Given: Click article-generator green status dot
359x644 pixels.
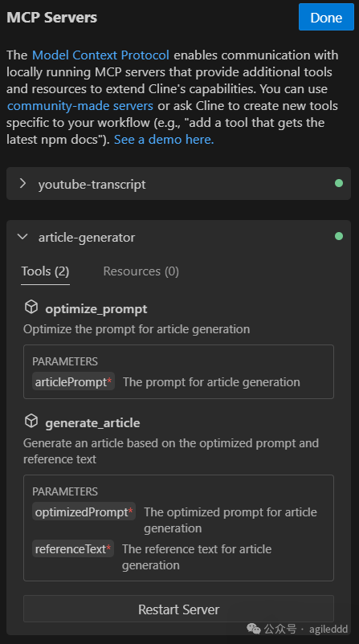Looking at the screenshot, I should click(x=338, y=236).
